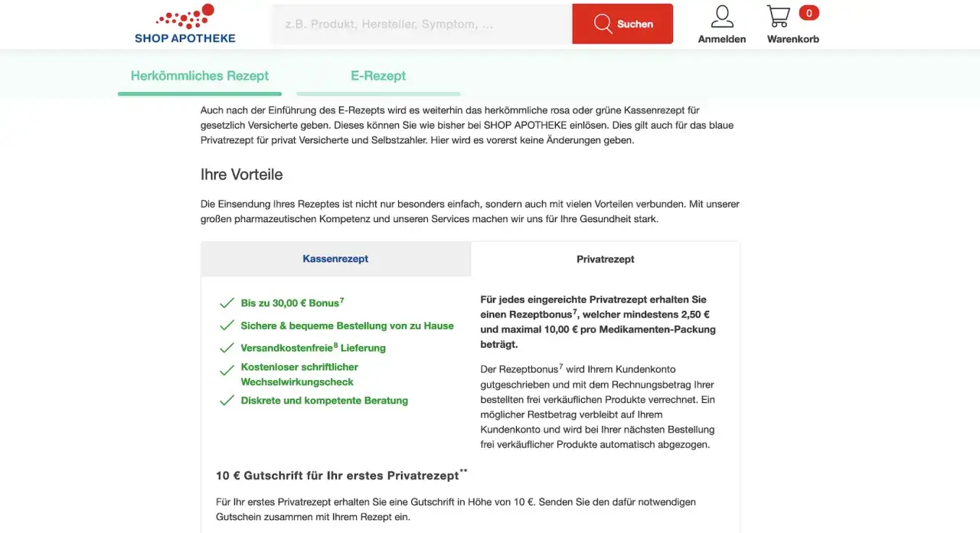Click the checkmark beside 'Kostenloser schriftlicher Wechselwirkungscheck'
The width and height of the screenshot is (980, 533).
(x=227, y=368)
